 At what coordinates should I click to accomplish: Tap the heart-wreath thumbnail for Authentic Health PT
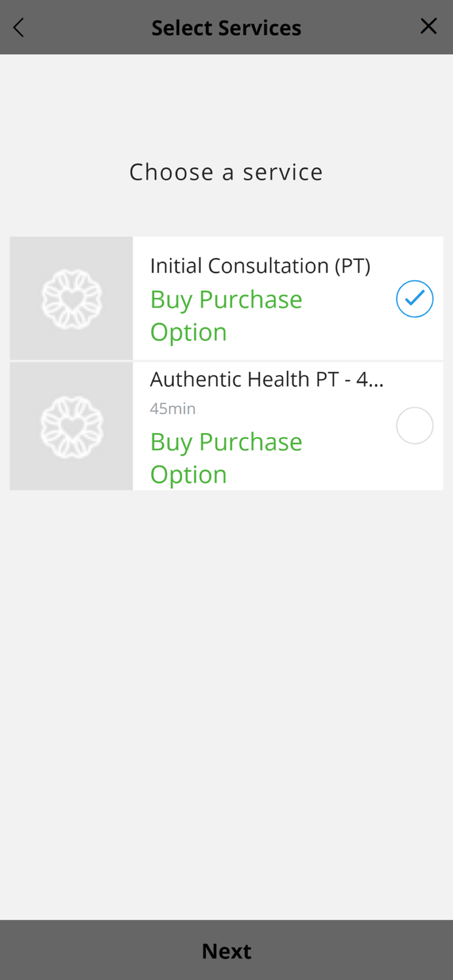tap(71, 425)
